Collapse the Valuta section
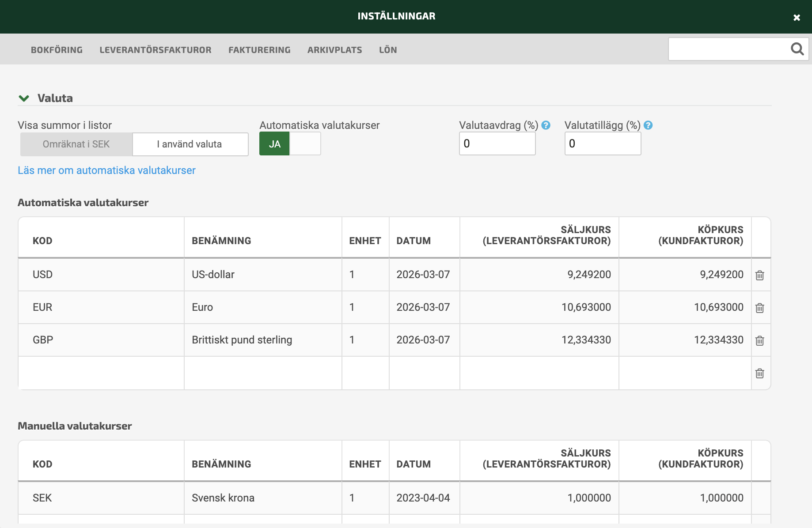The image size is (812, 528). 24,98
